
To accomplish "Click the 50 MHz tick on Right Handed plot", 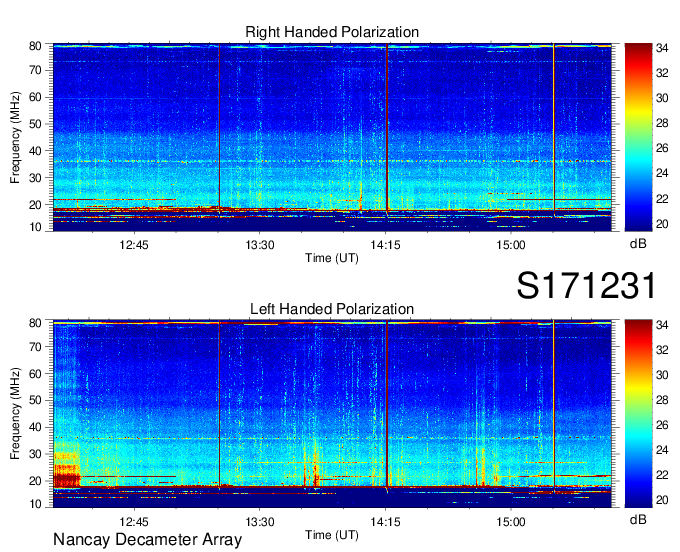I will 35,124.
